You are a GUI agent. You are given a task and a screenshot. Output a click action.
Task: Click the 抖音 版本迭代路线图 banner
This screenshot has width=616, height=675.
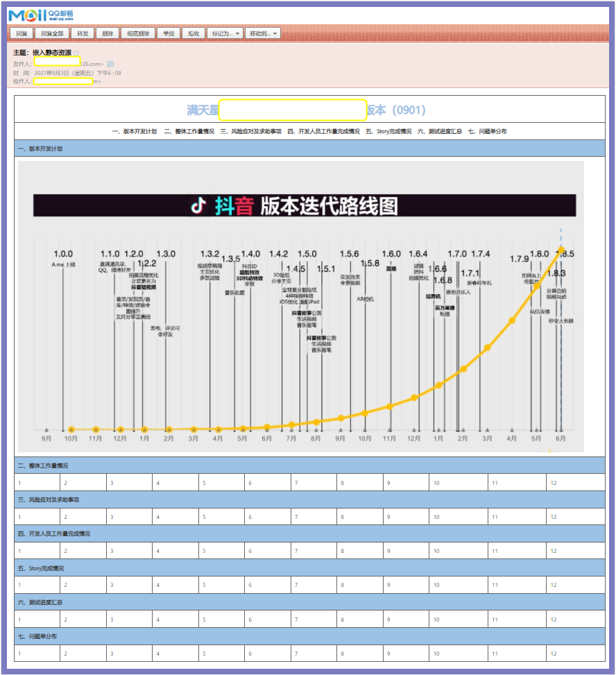[305, 205]
